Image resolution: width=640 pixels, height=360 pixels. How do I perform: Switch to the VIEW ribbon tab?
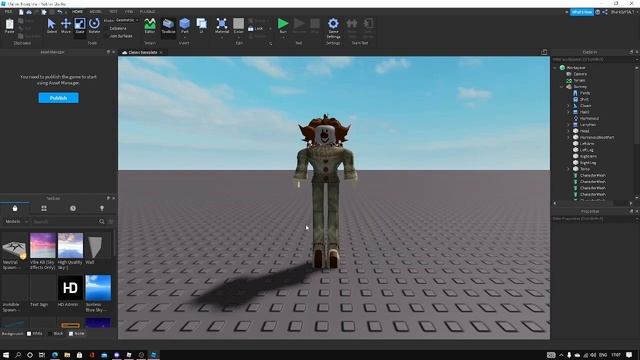(x=129, y=12)
